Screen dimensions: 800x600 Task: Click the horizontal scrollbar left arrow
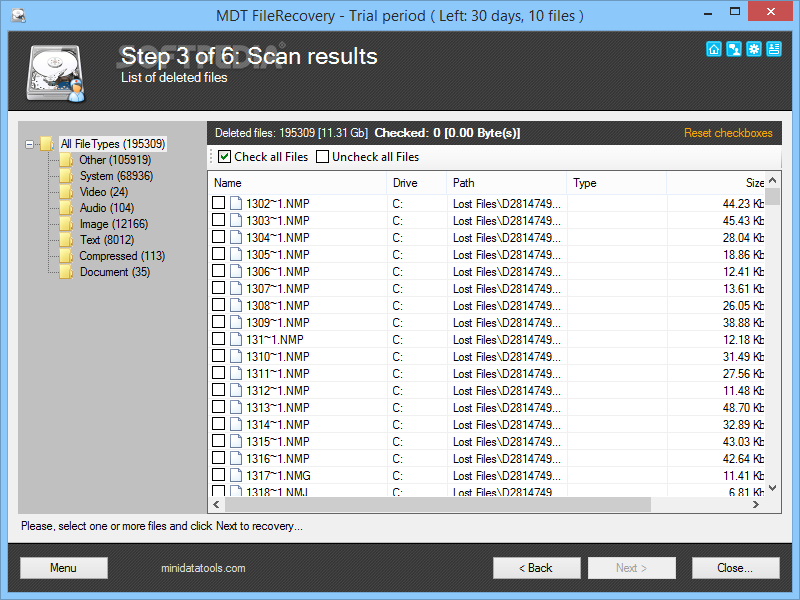tap(216, 505)
